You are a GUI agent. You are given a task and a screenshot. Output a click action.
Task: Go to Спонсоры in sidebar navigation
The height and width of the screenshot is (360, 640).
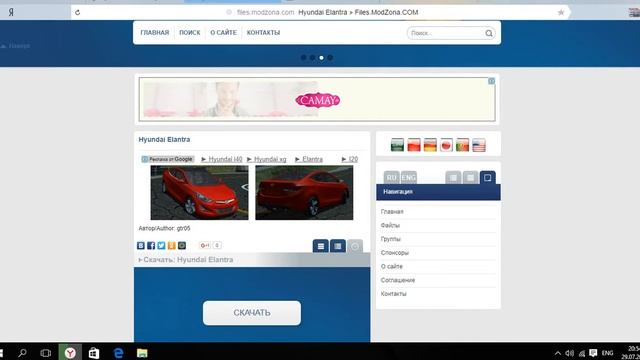coord(395,253)
